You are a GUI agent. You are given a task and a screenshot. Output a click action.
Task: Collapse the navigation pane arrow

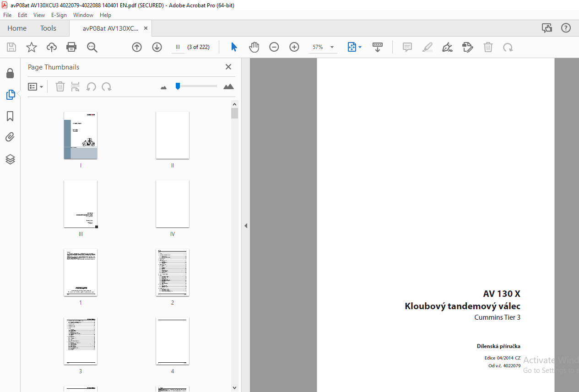point(246,226)
